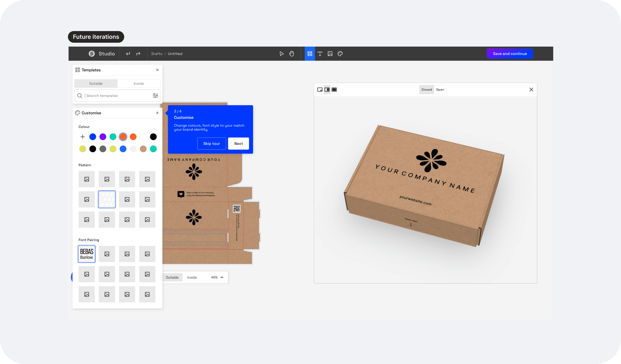621x364 pixels.
Task: Click Save and continue button
Action: (510, 54)
